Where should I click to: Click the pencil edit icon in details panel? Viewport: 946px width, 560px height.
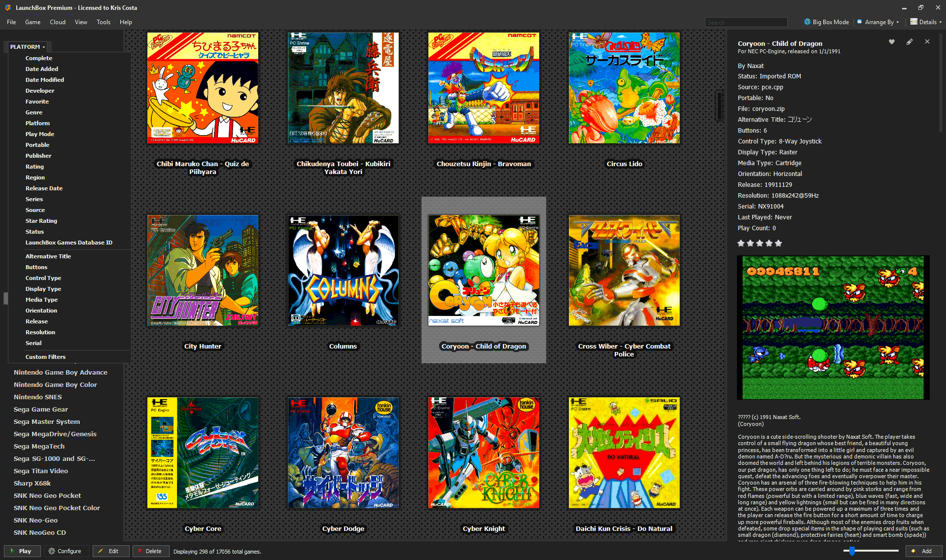click(x=910, y=42)
